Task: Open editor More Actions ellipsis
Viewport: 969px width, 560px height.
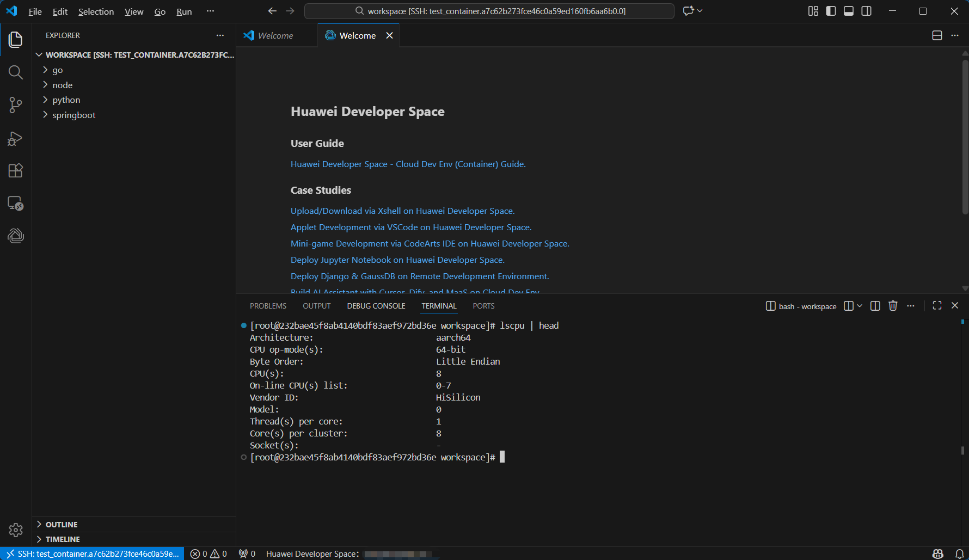Action: pos(955,35)
